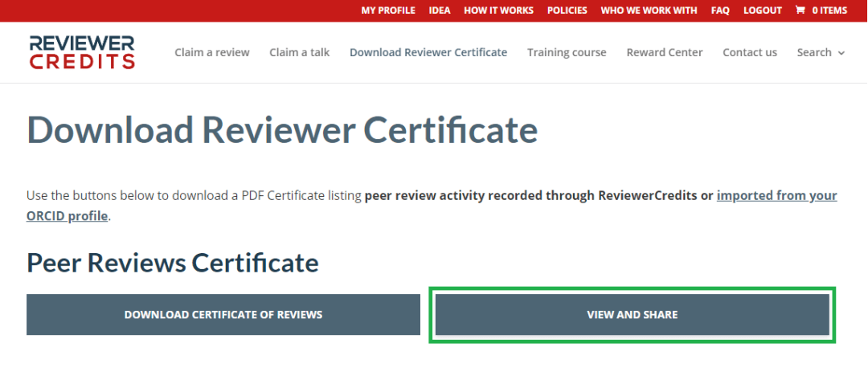Navigate to Claim a review

pos(212,52)
